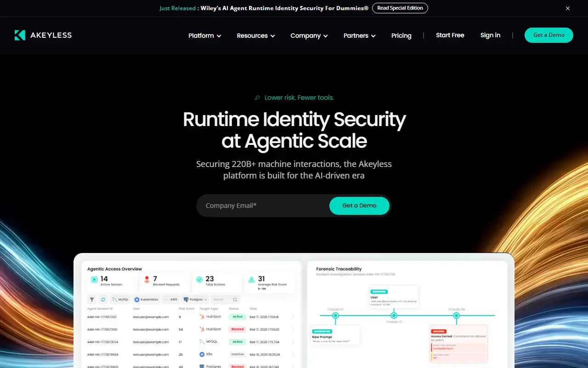The width and height of the screenshot is (588, 368).
Task: Select the MySQL filter chip
Action: [120, 299]
